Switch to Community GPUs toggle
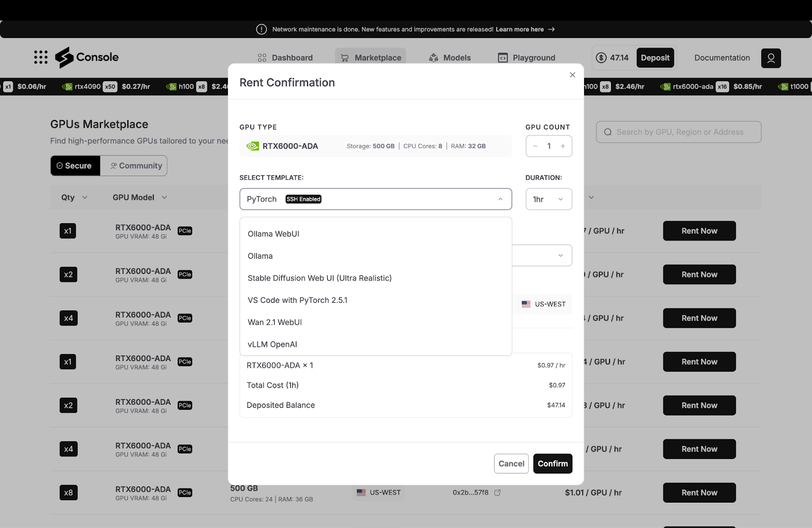Screen dimensions: 812x528 [134, 166]
